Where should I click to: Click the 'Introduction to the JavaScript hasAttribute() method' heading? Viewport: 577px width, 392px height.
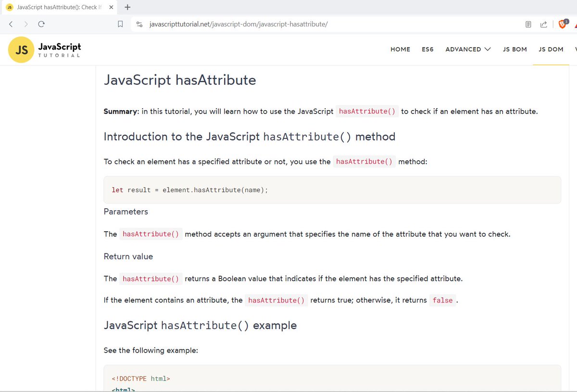[250, 137]
